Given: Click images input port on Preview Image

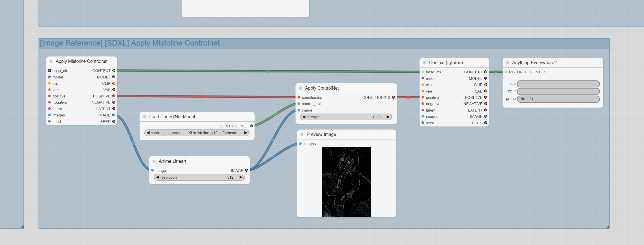Looking at the screenshot, I should pos(300,144).
